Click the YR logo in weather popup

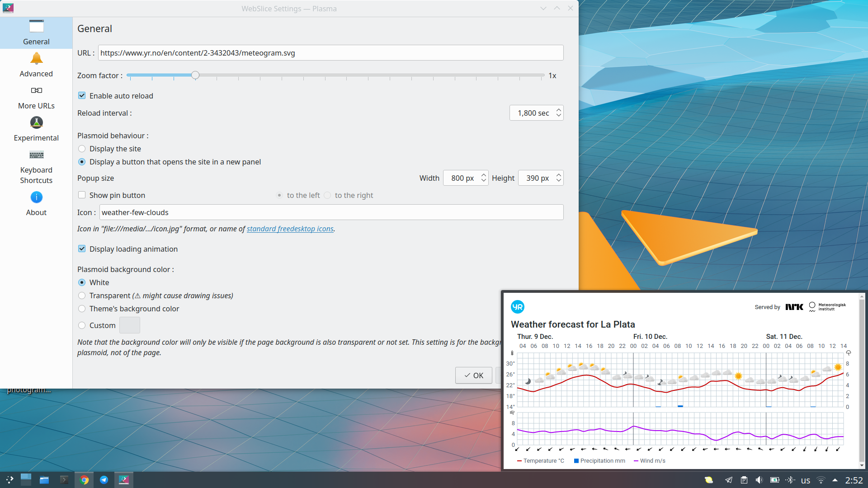(518, 307)
